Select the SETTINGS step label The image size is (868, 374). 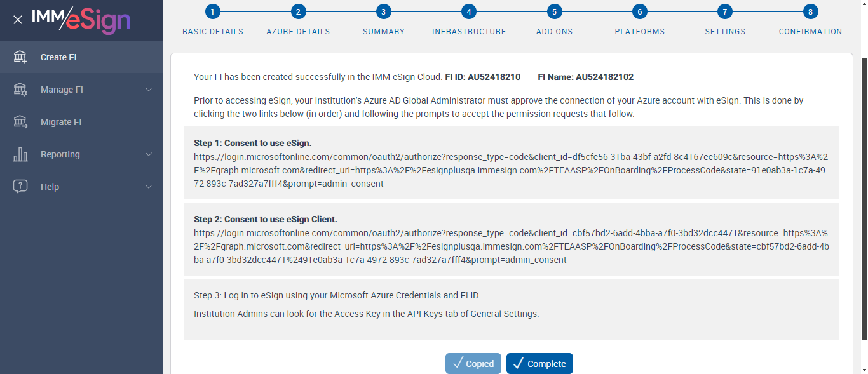click(x=725, y=32)
